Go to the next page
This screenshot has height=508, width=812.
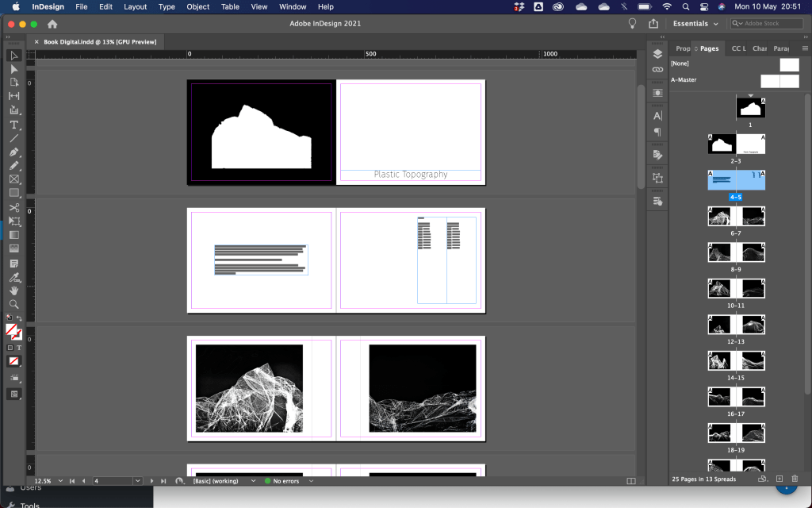(x=151, y=481)
